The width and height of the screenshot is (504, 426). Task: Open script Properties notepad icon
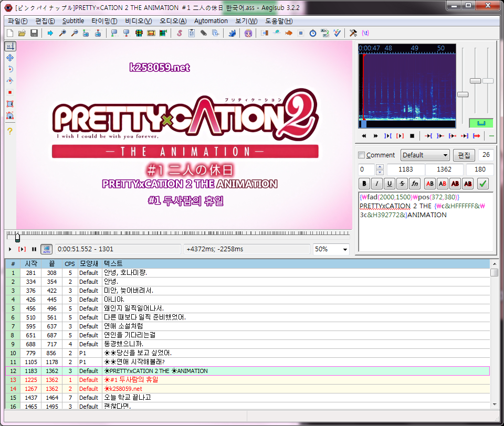(x=192, y=33)
